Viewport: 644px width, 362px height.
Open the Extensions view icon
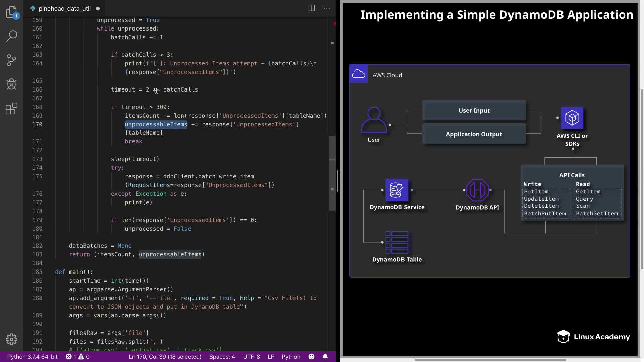pyautogui.click(x=11, y=109)
